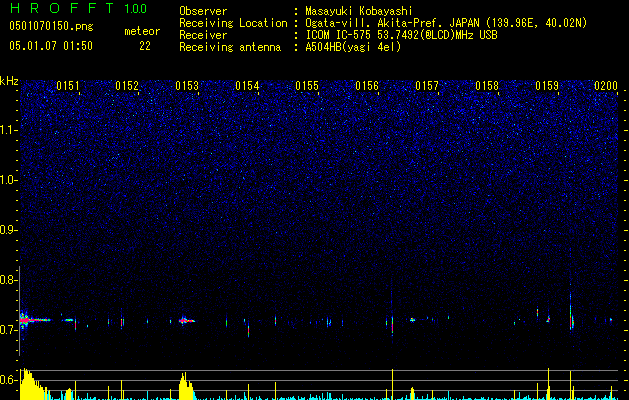This screenshot has width=629, height=400.
Task: Click the "meteor" label
Action: [x=142, y=31]
